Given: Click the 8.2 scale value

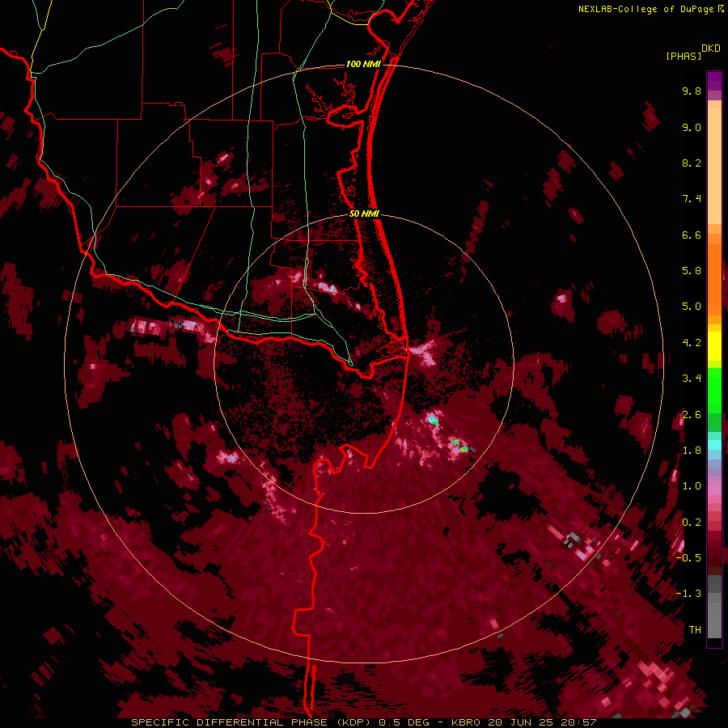Looking at the screenshot, I should pos(692,163).
